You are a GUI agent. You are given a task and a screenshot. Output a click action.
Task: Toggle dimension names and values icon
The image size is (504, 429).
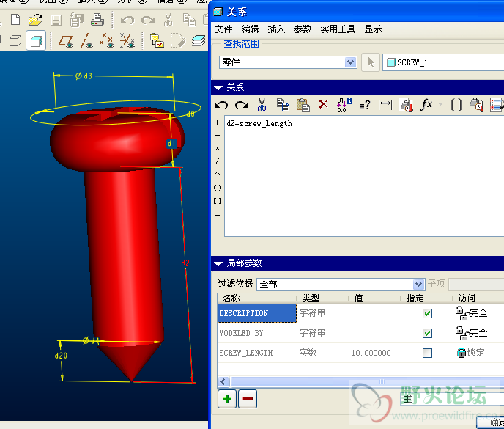click(x=344, y=105)
